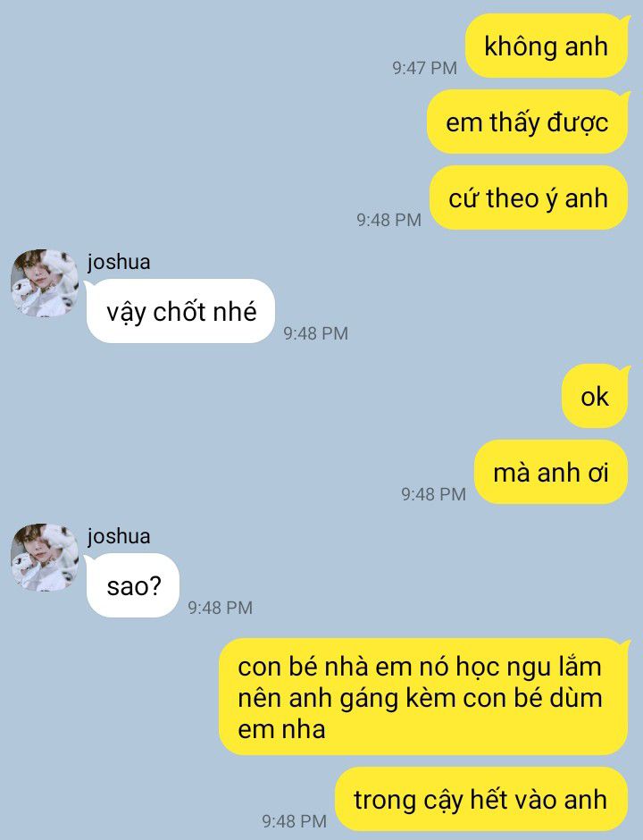Select the 'cứ theo ý anh' bubble
The width and height of the screenshot is (643, 840).
(x=529, y=197)
